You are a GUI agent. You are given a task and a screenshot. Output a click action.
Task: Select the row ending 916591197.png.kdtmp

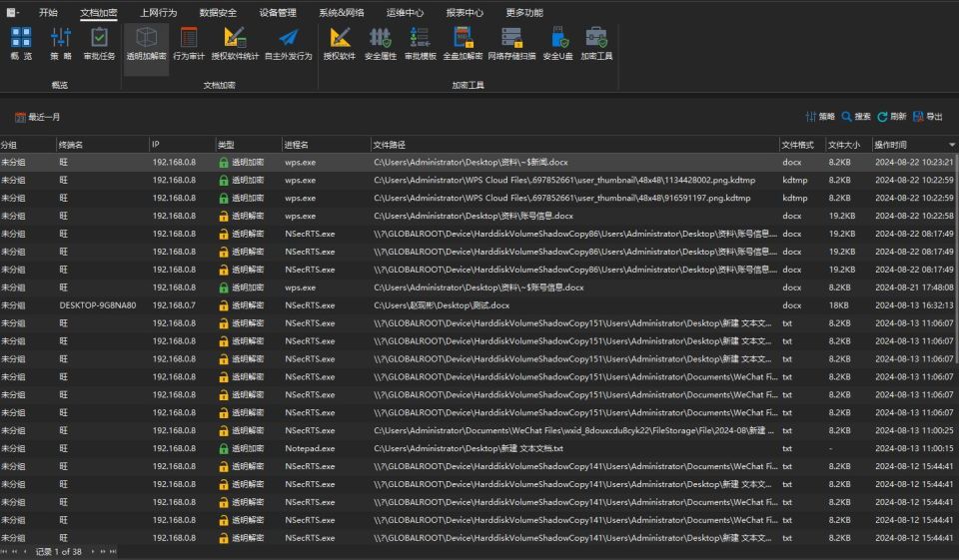pos(479,198)
